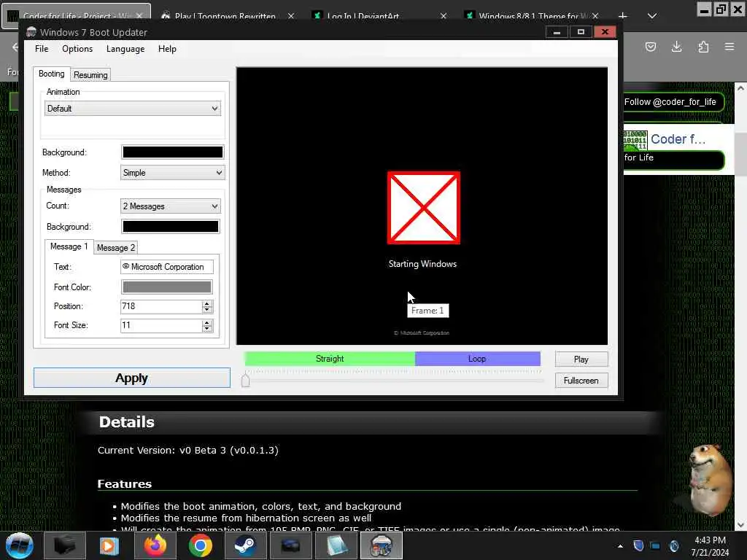Open the dark console taskbar icon
The width and height of the screenshot is (747, 560).
(x=290, y=545)
